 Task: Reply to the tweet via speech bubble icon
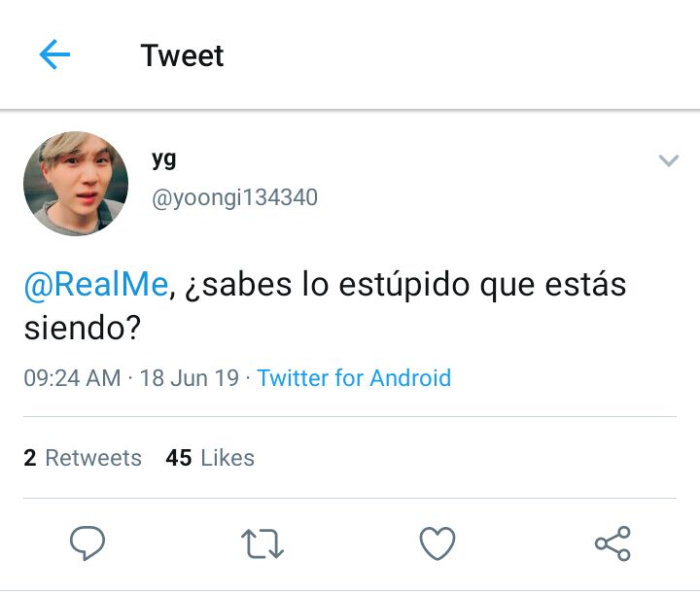pos(87,542)
